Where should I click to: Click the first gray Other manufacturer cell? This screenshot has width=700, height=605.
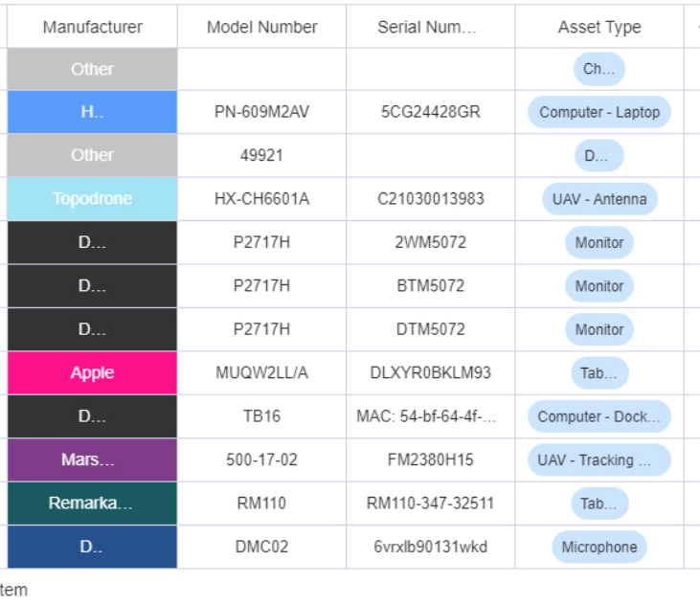click(93, 69)
